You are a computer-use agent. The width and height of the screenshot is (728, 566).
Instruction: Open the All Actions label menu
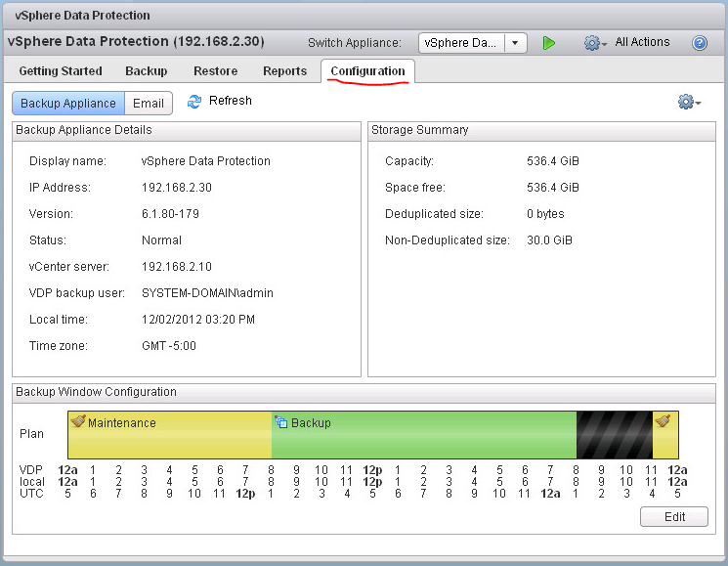(642, 42)
